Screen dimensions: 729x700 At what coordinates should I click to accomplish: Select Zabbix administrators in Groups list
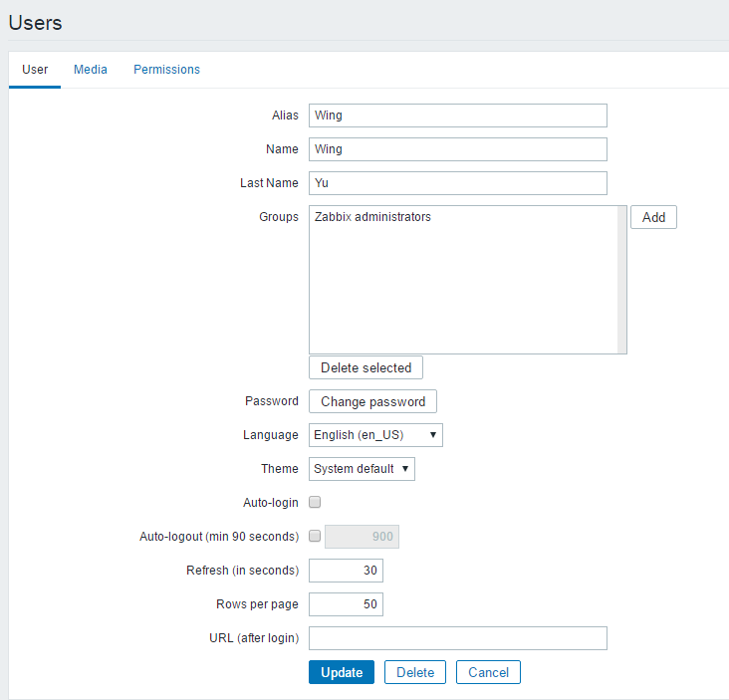click(372, 217)
